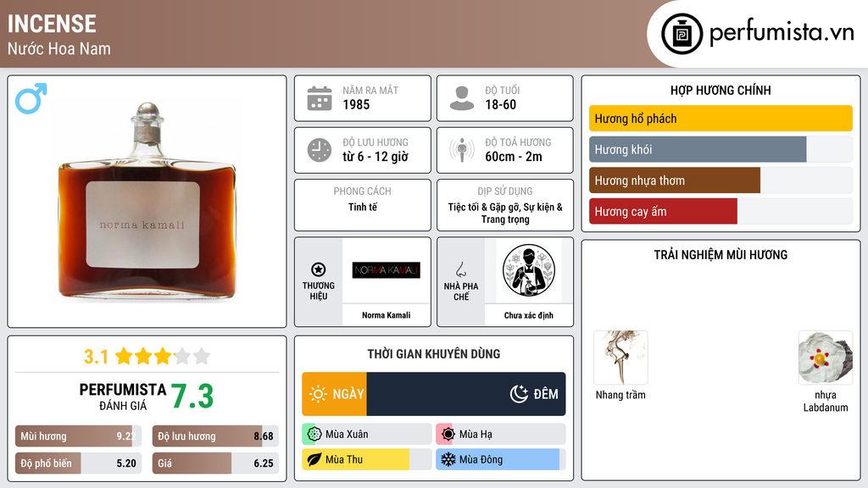Click the sillage value 60cm - 2m
Screen dimensions: 868x488
click(514, 157)
